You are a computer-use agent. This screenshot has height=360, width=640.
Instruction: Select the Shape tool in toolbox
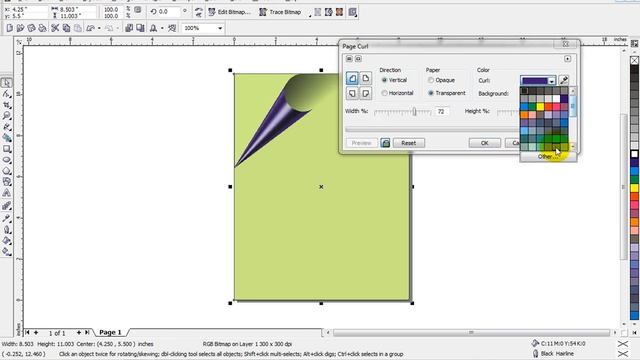(x=7, y=94)
